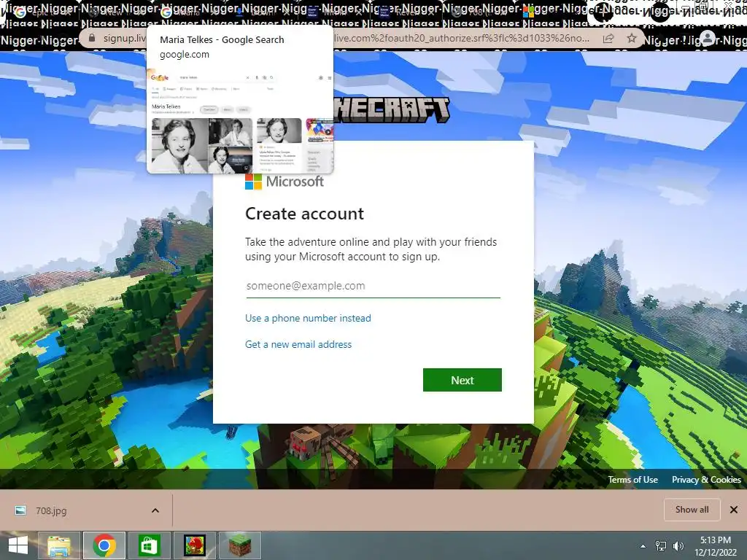Open 'Use a phone number instead' link

308,318
